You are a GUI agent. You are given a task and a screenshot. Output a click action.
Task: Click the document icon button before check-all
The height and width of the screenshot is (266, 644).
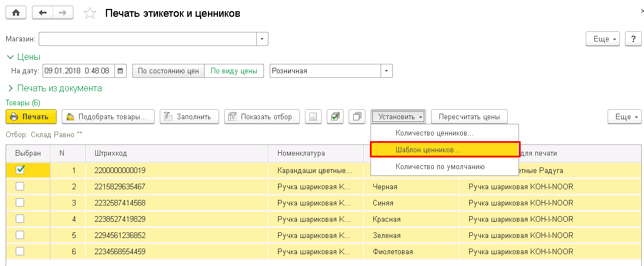tap(313, 116)
